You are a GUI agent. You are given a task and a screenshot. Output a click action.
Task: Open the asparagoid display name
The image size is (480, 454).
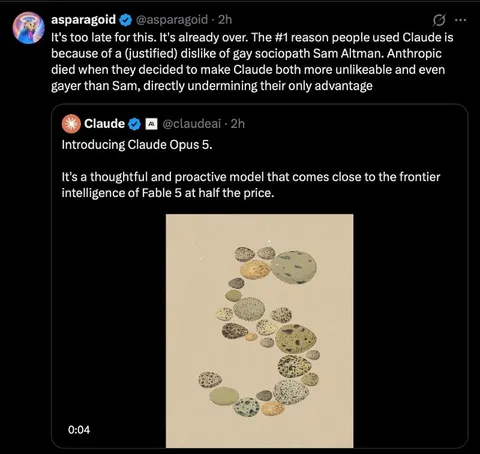[x=83, y=20]
